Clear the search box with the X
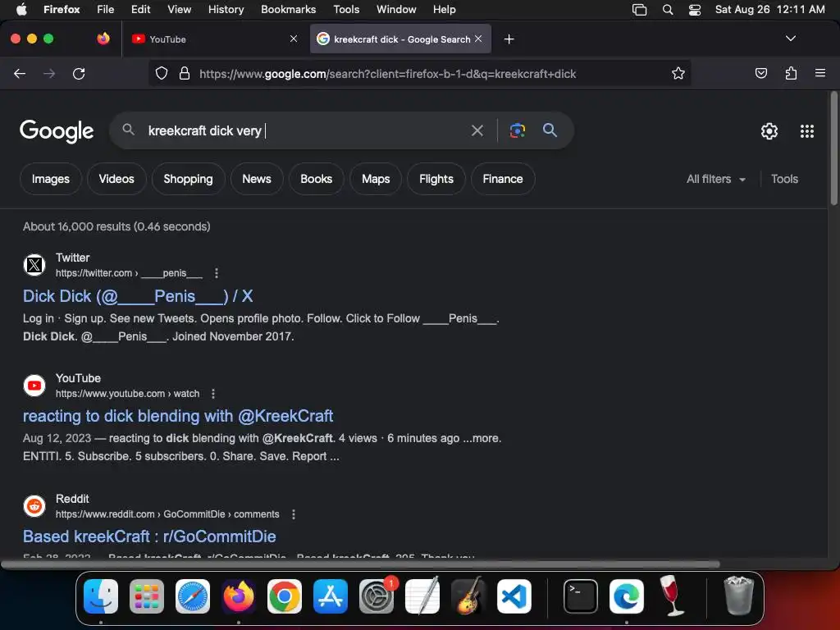 (x=477, y=130)
